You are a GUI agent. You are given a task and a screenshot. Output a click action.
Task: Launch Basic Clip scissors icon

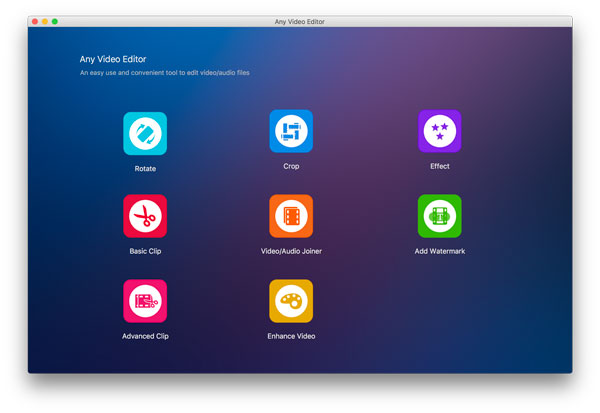(x=145, y=216)
